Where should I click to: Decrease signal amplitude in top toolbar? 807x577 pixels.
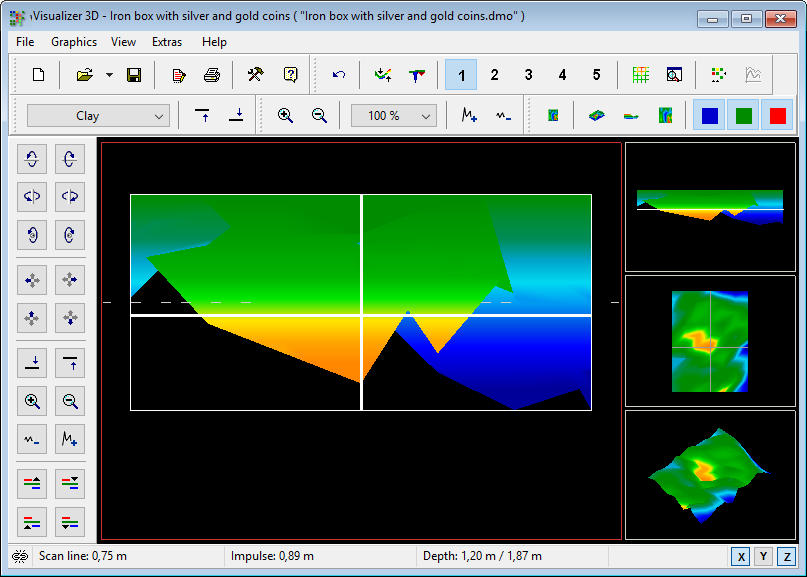[x=503, y=115]
